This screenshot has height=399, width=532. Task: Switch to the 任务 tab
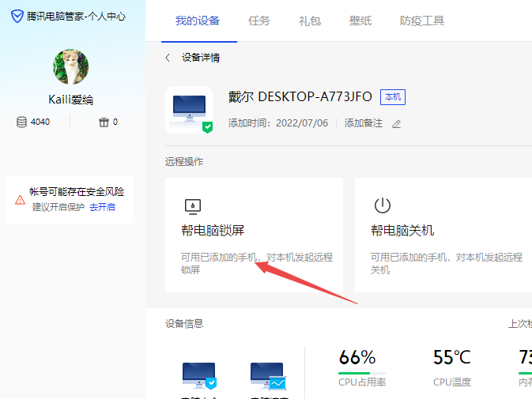coord(258,21)
